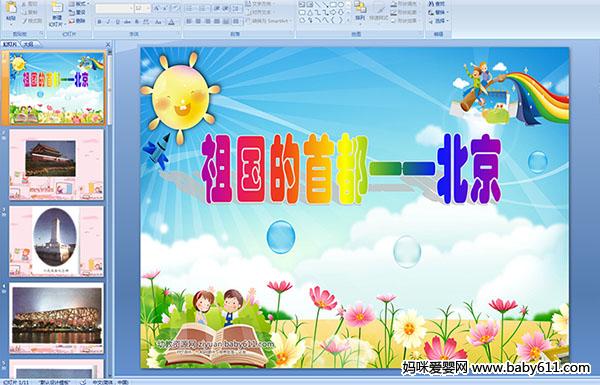The image size is (600, 385).
Task: Open the font size dropdown
Action: pos(148,8)
